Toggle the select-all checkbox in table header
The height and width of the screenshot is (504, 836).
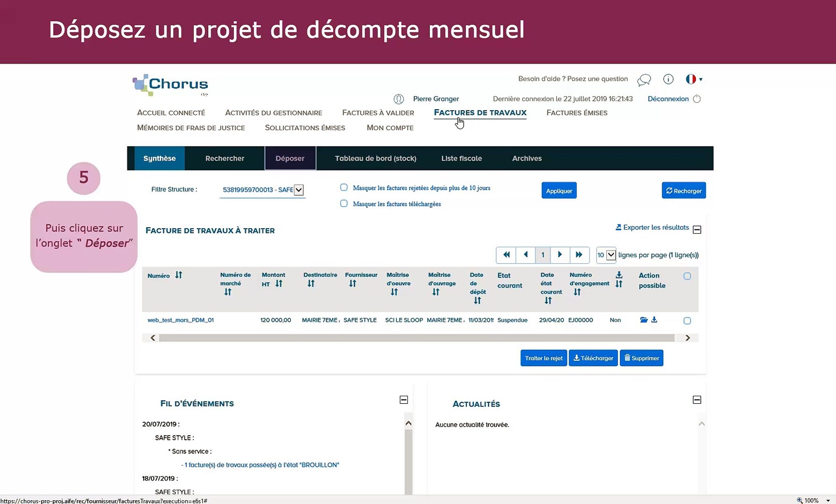687,276
